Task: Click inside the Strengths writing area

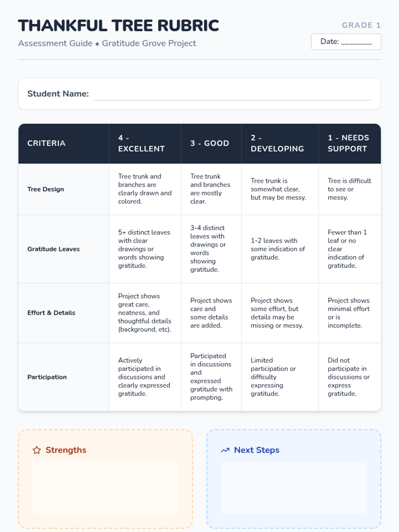Action: pyautogui.click(x=105, y=487)
